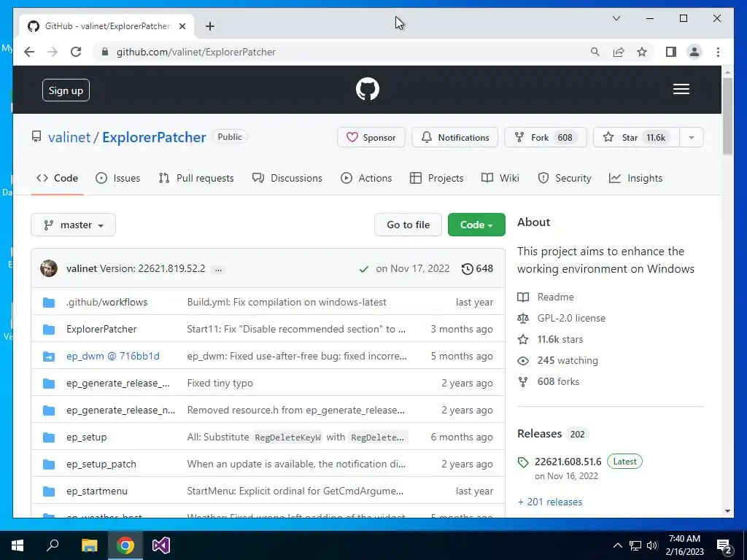Open the Chrome profile avatar

[x=694, y=52]
